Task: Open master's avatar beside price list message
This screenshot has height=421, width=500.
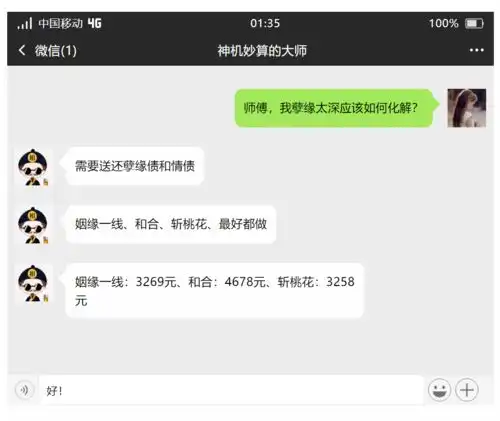Action: click(x=33, y=283)
